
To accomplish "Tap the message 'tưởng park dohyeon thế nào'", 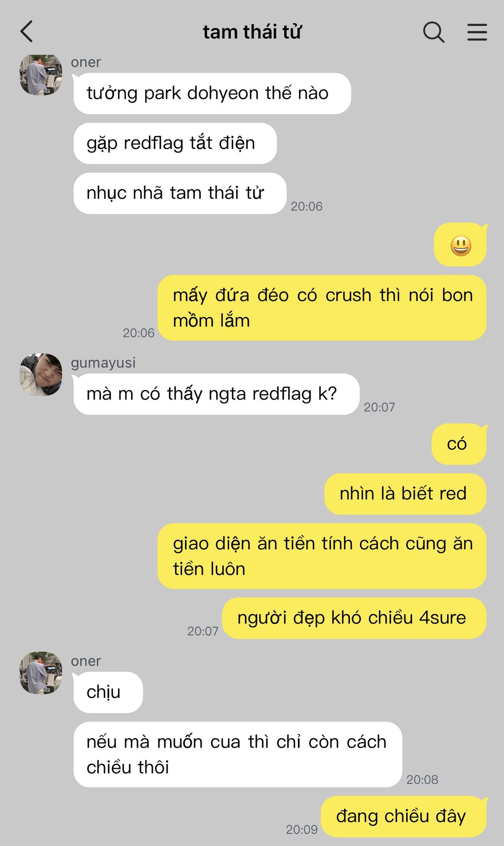I will click(x=212, y=93).
